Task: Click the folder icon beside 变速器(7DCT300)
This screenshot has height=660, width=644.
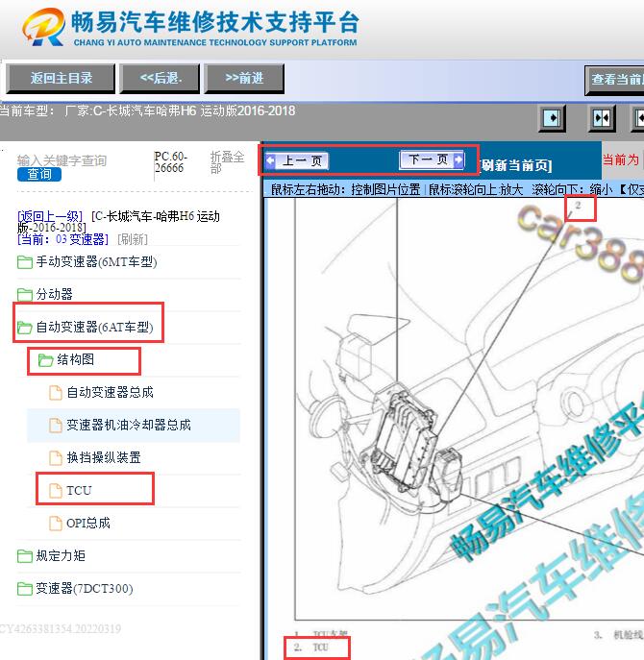Action: pos(25,589)
